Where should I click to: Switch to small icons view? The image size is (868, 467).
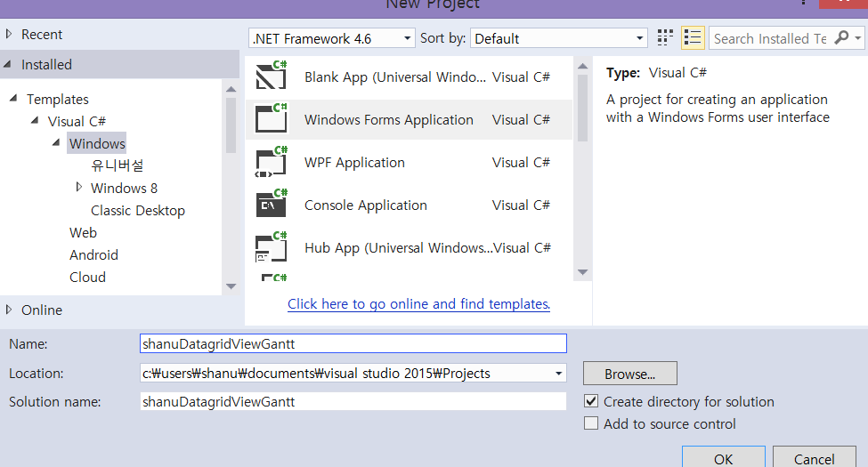(x=665, y=38)
